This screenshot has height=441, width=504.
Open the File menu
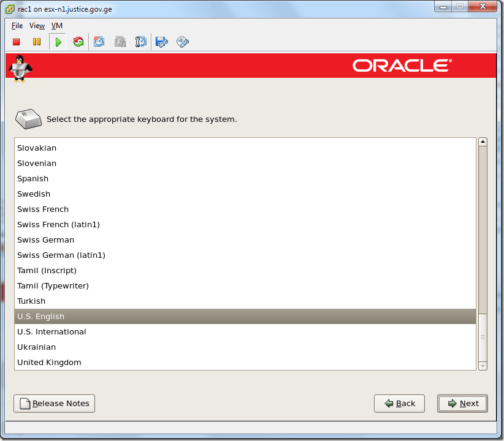point(17,26)
